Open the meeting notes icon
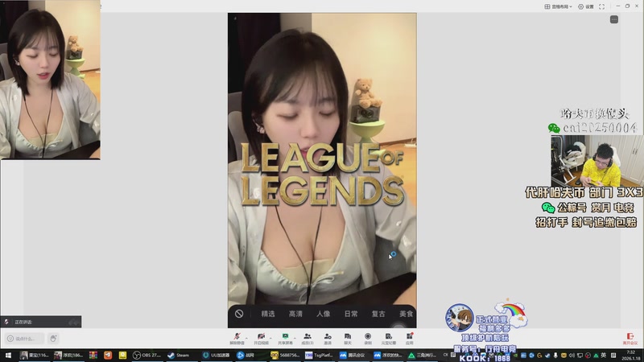This screenshot has width=644, height=362. coord(388,339)
